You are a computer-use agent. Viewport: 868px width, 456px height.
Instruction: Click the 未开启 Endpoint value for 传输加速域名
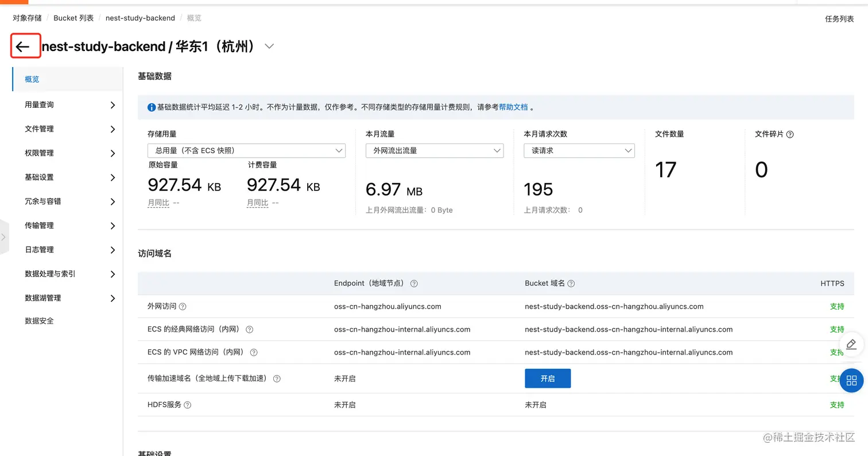tap(345, 379)
